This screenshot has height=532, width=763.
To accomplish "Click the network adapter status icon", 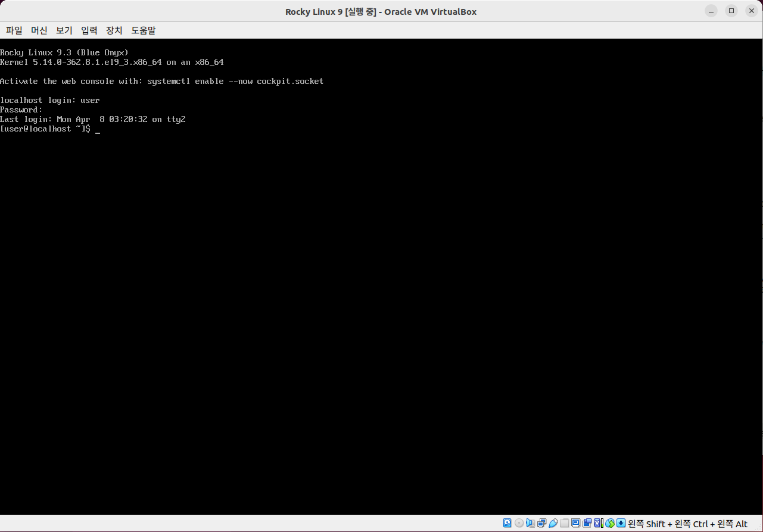I will [x=542, y=523].
